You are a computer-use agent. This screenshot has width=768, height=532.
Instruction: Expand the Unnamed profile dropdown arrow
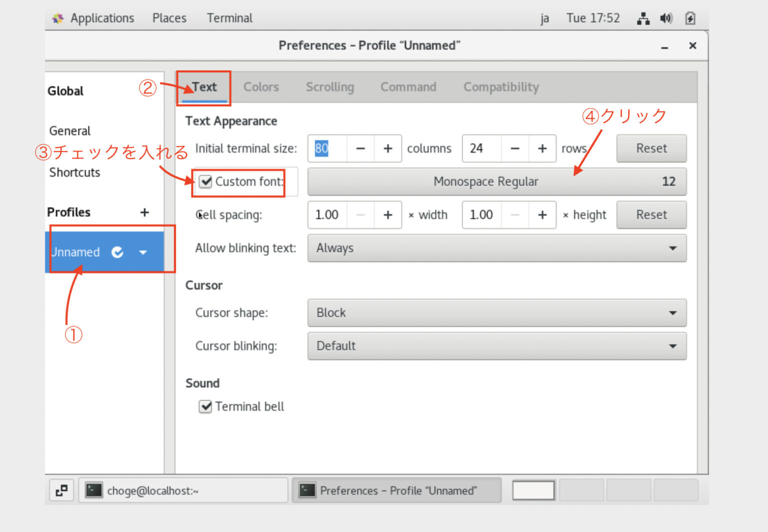pyautogui.click(x=143, y=252)
